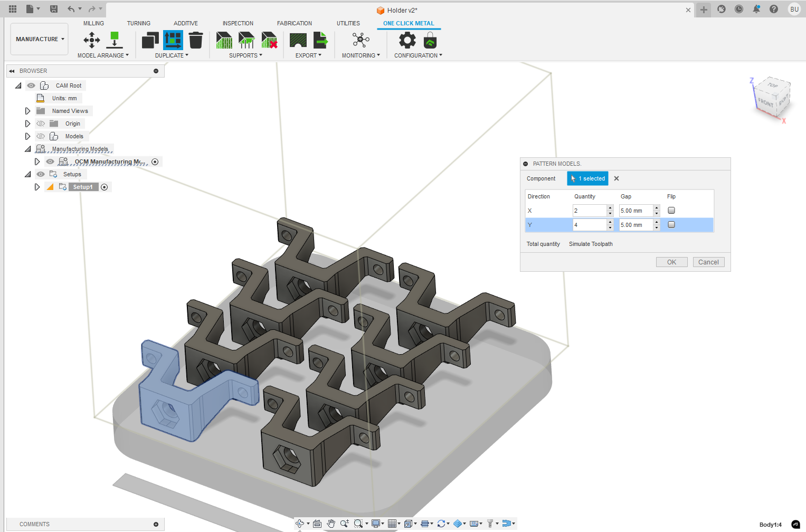Expand the Named Views tree node

(27, 111)
